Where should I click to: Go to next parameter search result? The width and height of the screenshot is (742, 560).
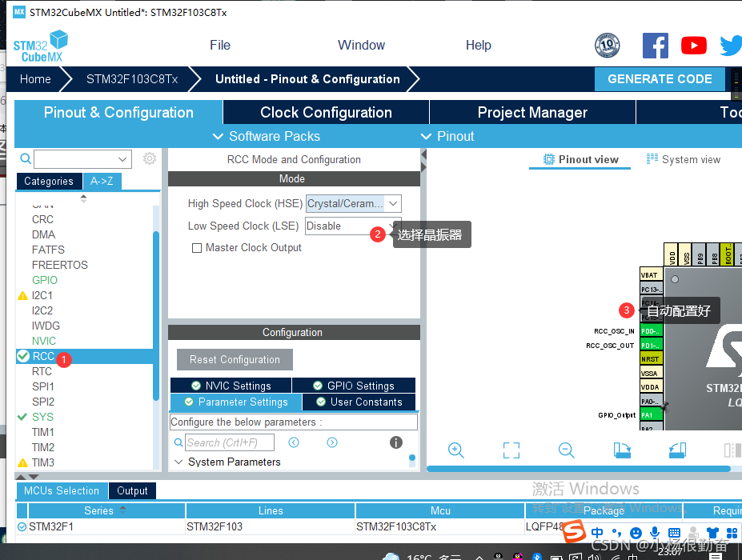pos(332,442)
